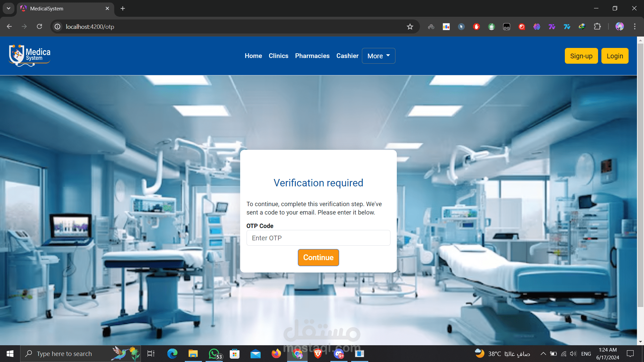Open Chrome profile avatar

coord(620,26)
